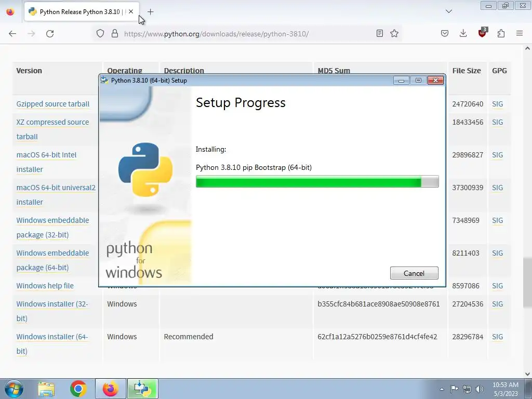The image size is (532, 399).
Task: Open the uBlock Origin extension icon
Action: [482, 33]
